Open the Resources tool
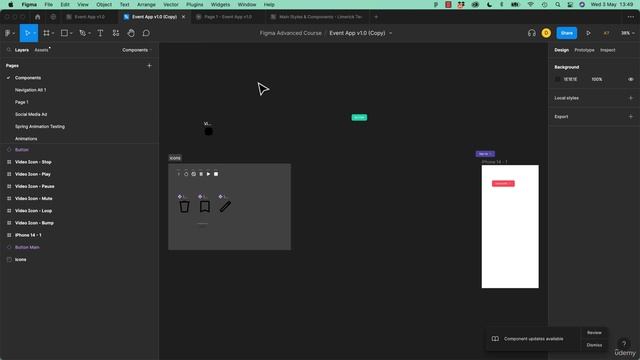The image size is (640, 360). point(116,33)
